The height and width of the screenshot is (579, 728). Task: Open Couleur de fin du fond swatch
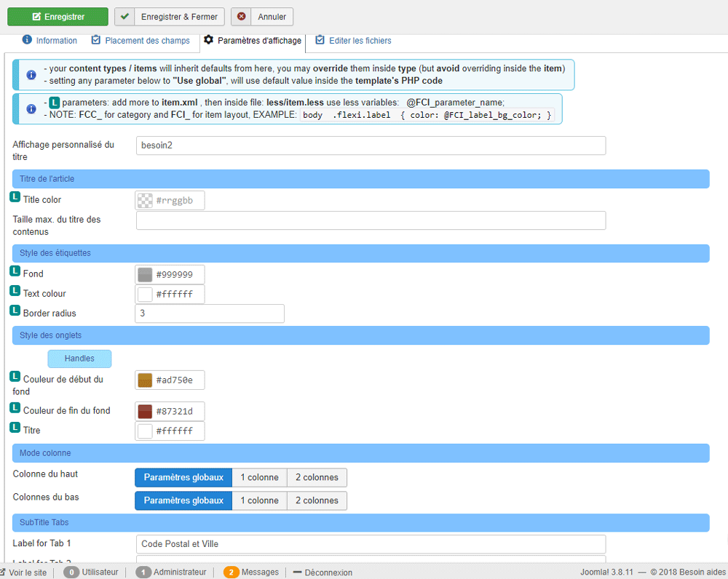(145, 411)
